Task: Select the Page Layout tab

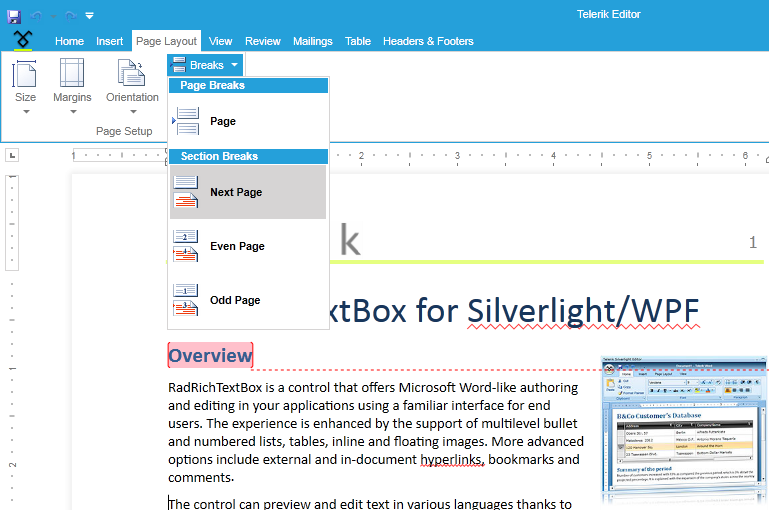Action: click(166, 41)
